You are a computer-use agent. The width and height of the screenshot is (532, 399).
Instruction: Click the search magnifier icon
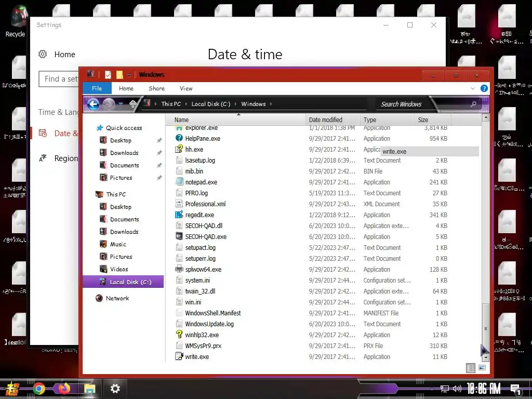point(473,104)
